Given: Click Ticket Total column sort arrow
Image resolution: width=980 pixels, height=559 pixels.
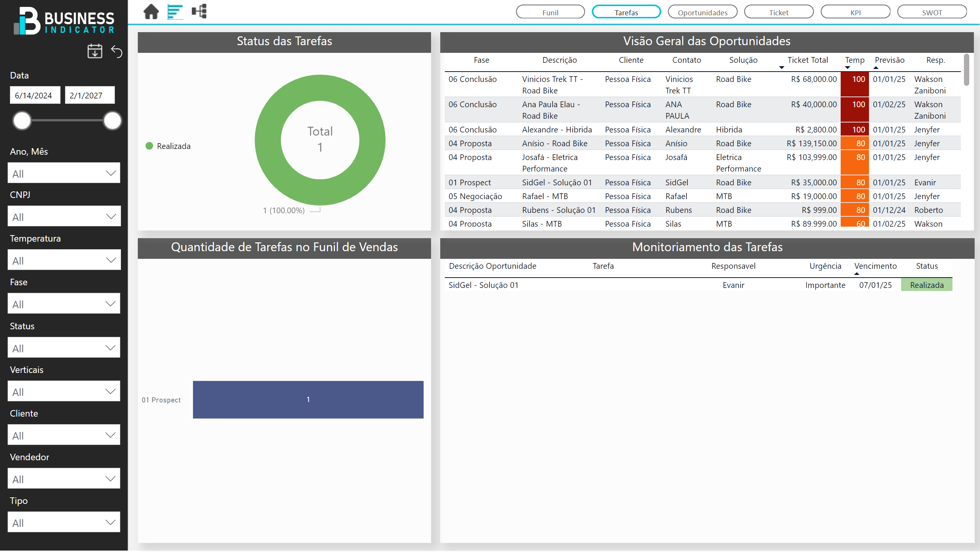Looking at the screenshot, I should click(x=781, y=68).
